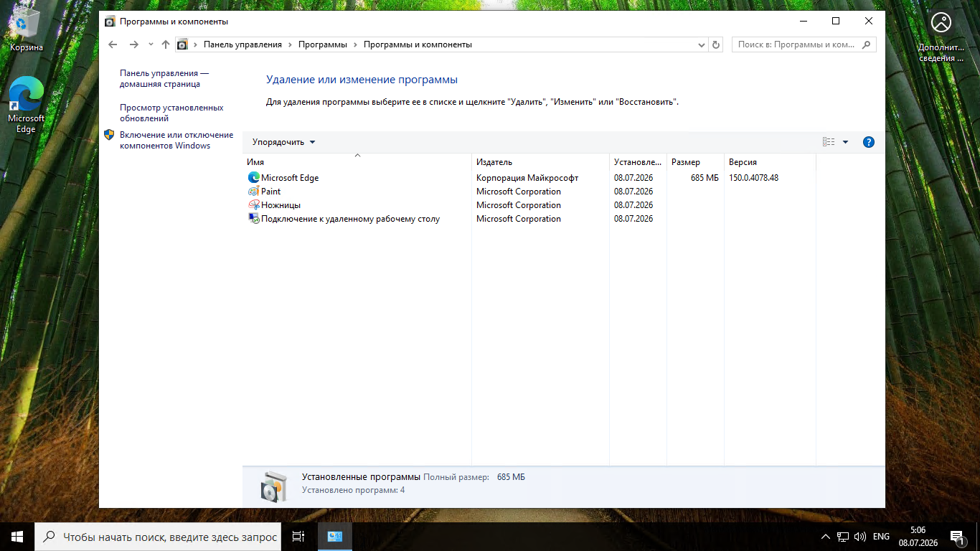980x551 pixels.
Task: Refresh the Программы и компоненты view
Action: (716, 44)
